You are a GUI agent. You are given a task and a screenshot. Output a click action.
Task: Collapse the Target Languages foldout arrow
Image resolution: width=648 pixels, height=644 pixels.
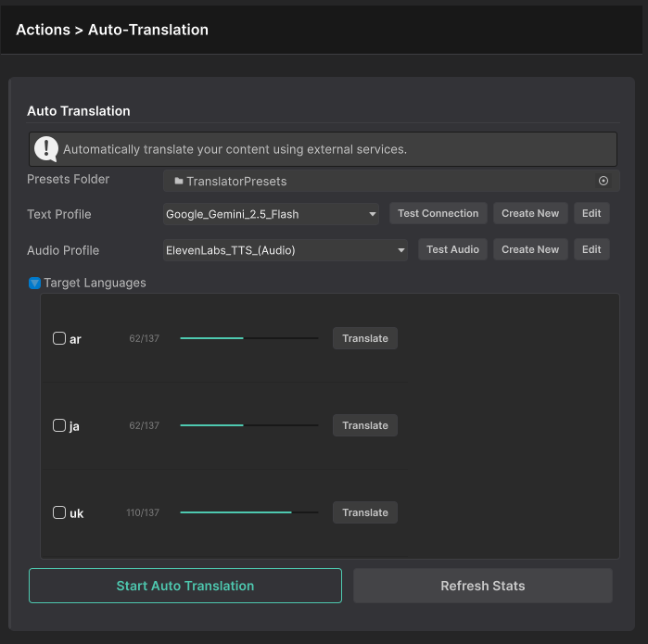(34, 283)
